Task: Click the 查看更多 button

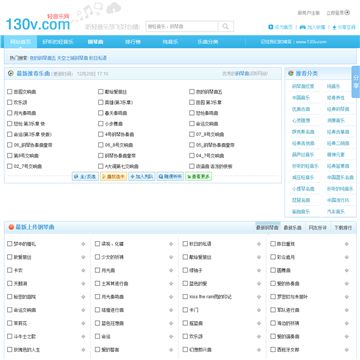Action: tap(199, 177)
